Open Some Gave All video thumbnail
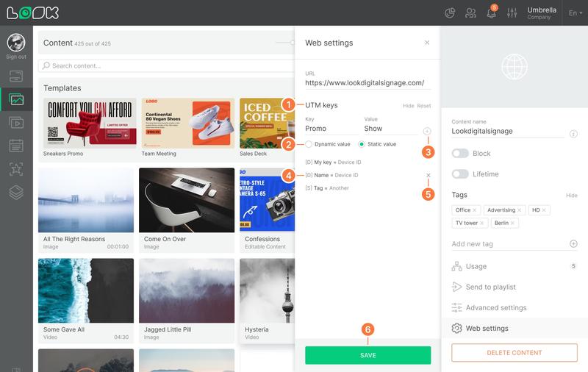 coord(86,290)
